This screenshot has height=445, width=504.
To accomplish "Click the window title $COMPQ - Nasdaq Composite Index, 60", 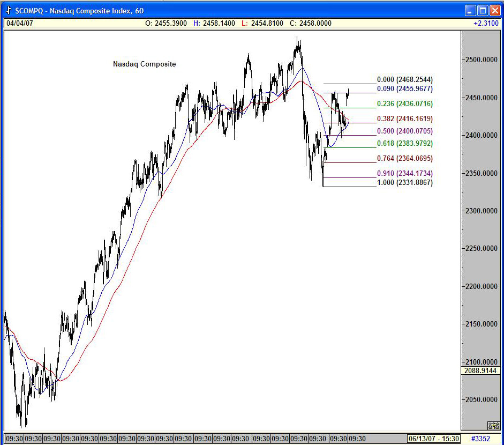I will pos(79,11).
